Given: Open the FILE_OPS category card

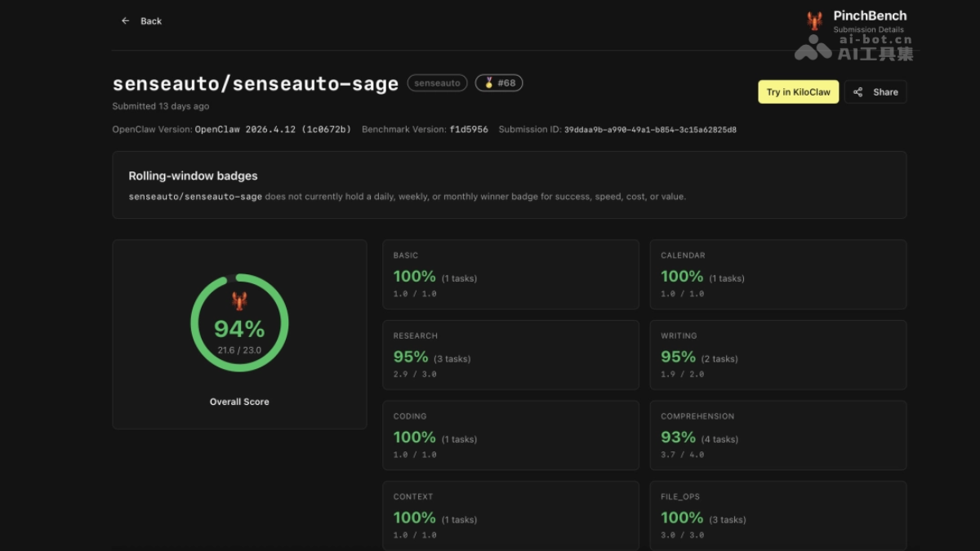Looking at the screenshot, I should pos(777,515).
